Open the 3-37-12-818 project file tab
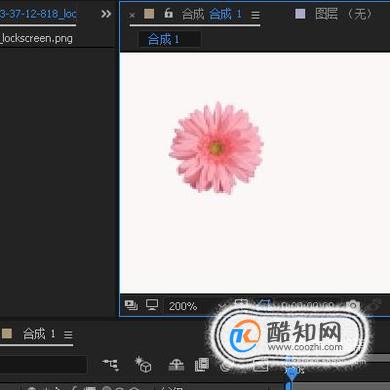390x390 pixels. [x=38, y=14]
